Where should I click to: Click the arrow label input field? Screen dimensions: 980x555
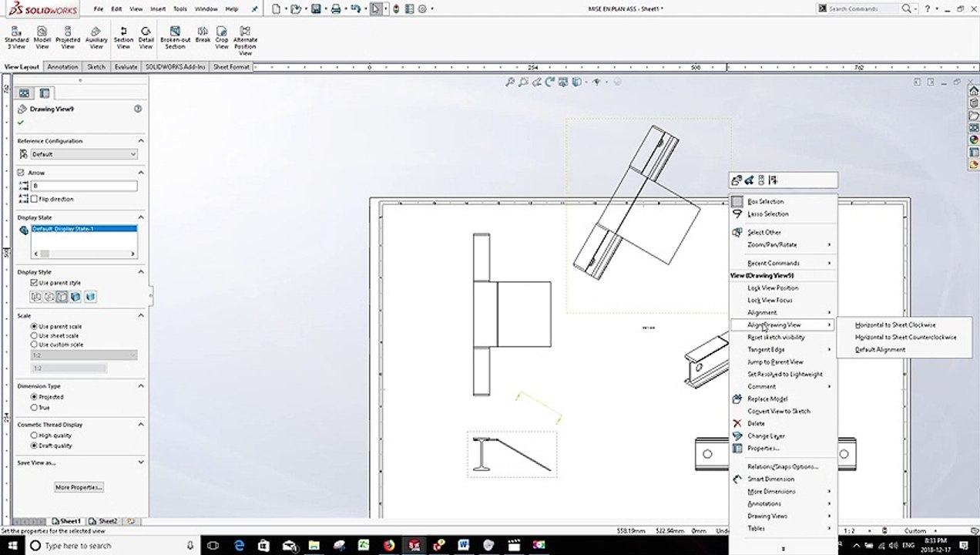click(84, 186)
